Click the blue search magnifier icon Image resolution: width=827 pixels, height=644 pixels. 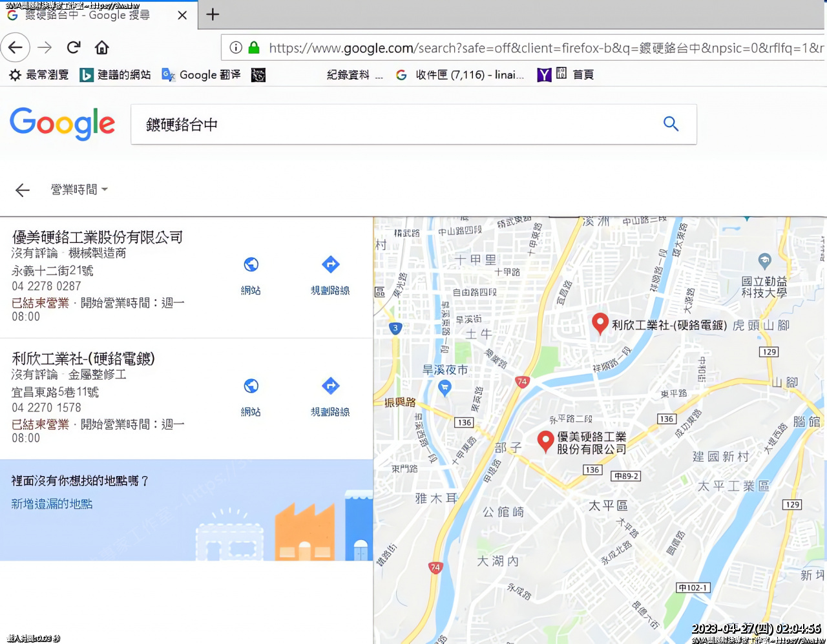671,124
